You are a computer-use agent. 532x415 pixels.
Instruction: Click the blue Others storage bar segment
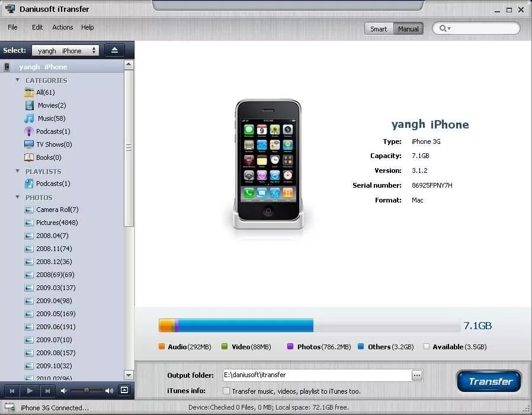(x=246, y=326)
